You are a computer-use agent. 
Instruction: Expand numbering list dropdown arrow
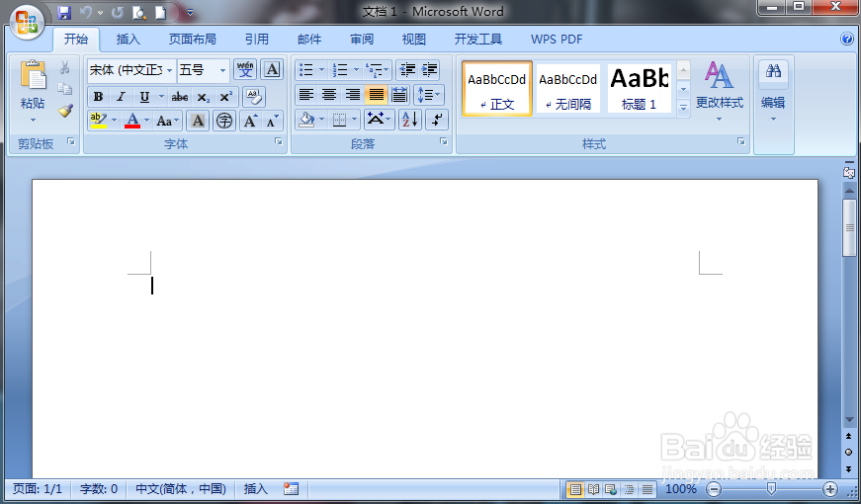coord(356,70)
